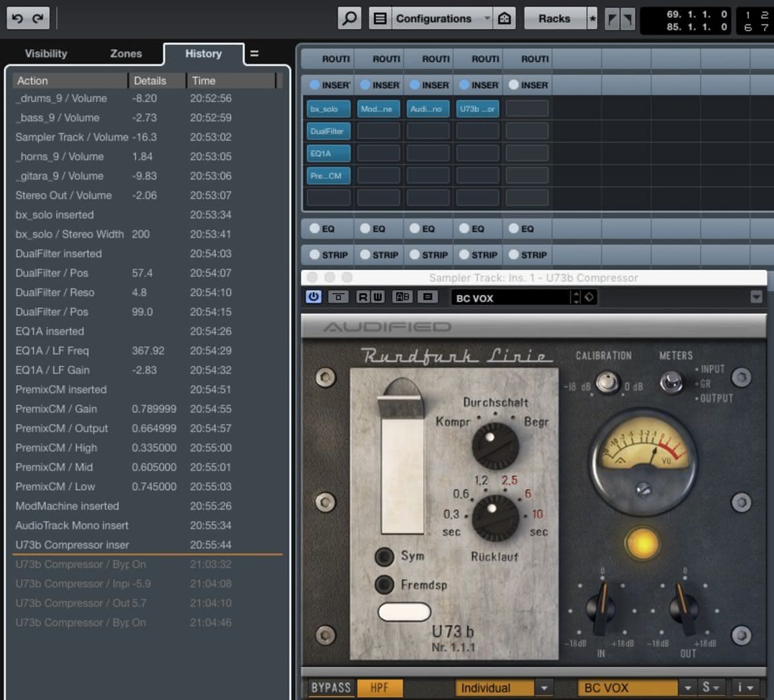Toggle the Fremdsp button

pos(384,584)
